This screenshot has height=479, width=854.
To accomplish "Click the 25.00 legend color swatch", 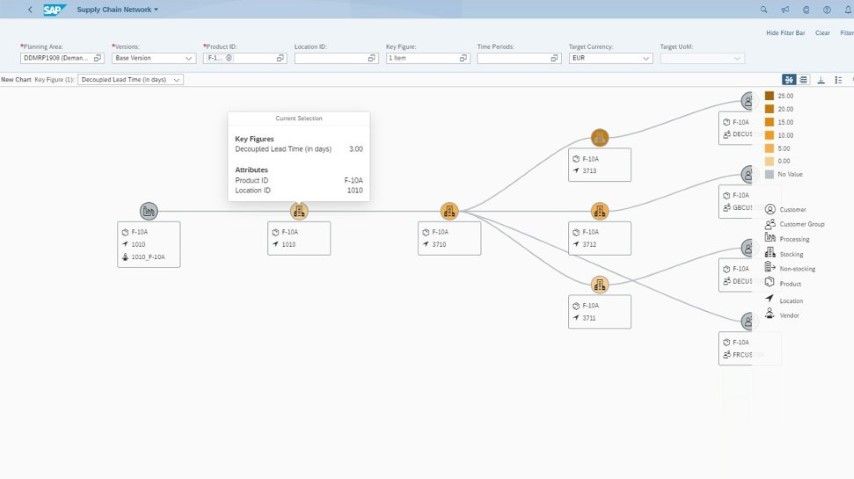I will coord(769,96).
